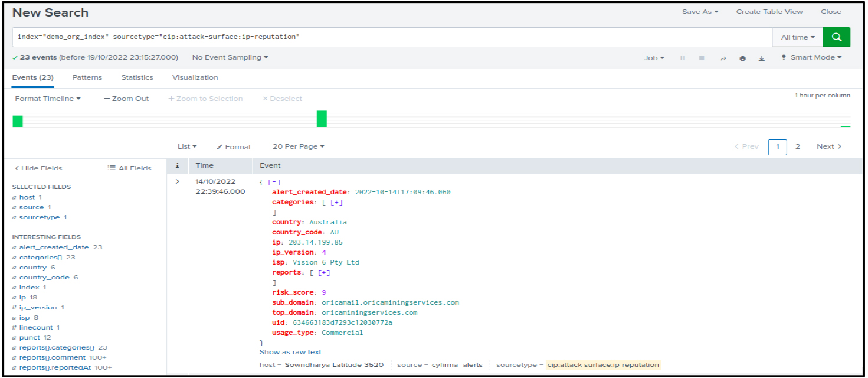Hide the fields sidebar
Screen dimensions: 868x378
38,168
